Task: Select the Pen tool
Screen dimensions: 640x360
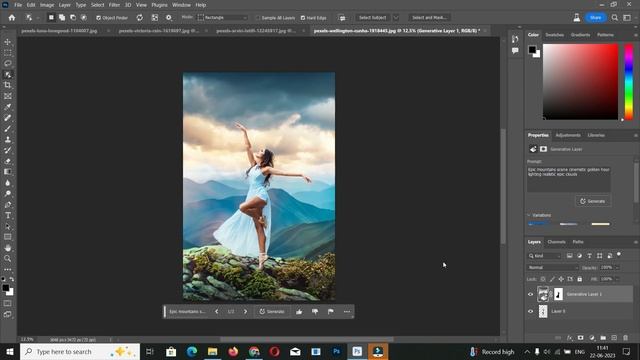Action: tap(8, 204)
